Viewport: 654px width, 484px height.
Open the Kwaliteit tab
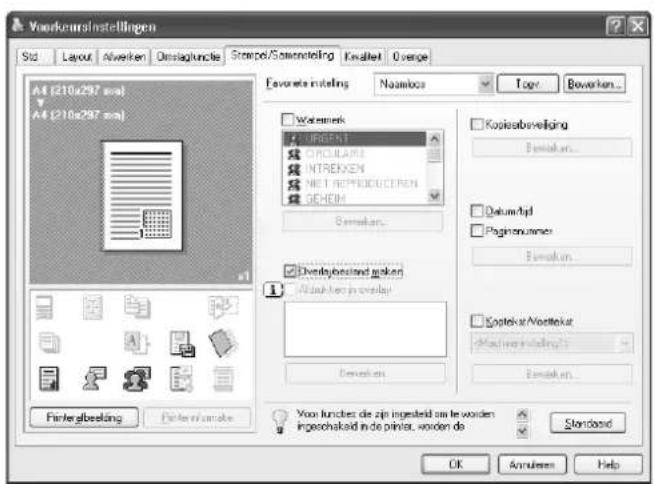pyautogui.click(x=363, y=56)
